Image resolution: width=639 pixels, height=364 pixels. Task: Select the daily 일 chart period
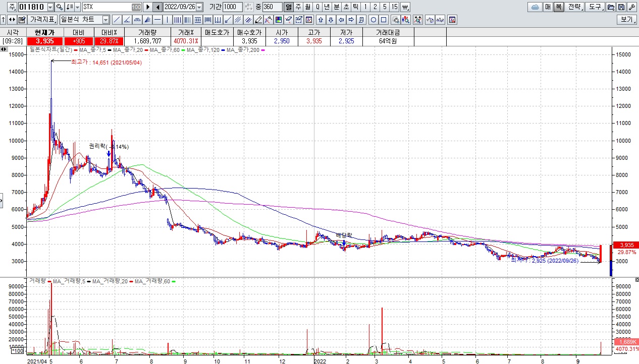point(288,7)
